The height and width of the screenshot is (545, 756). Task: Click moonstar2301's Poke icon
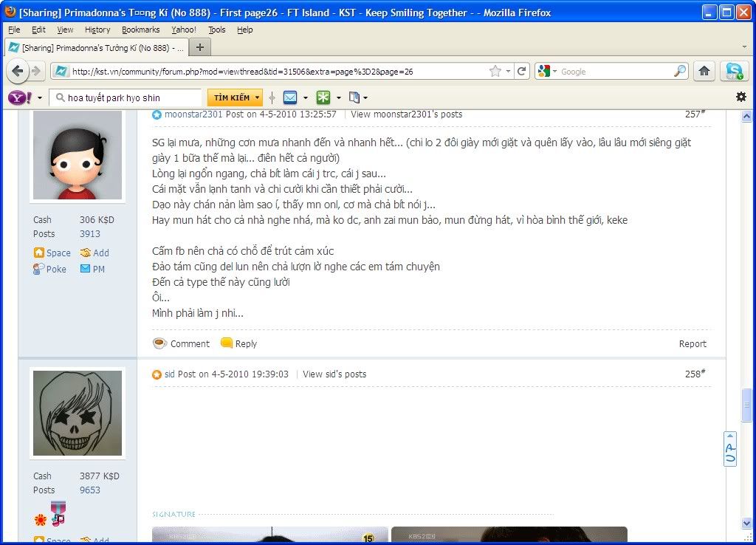(x=38, y=269)
